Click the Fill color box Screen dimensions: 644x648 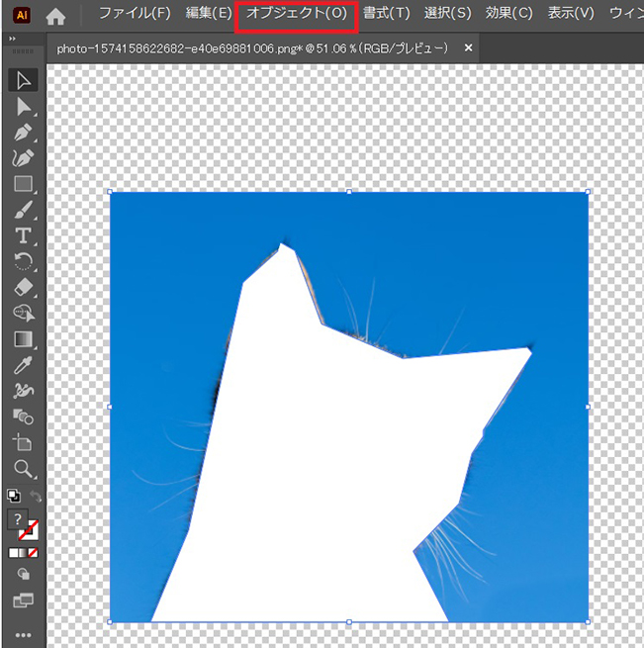pyautogui.click(x=17, y=518)
